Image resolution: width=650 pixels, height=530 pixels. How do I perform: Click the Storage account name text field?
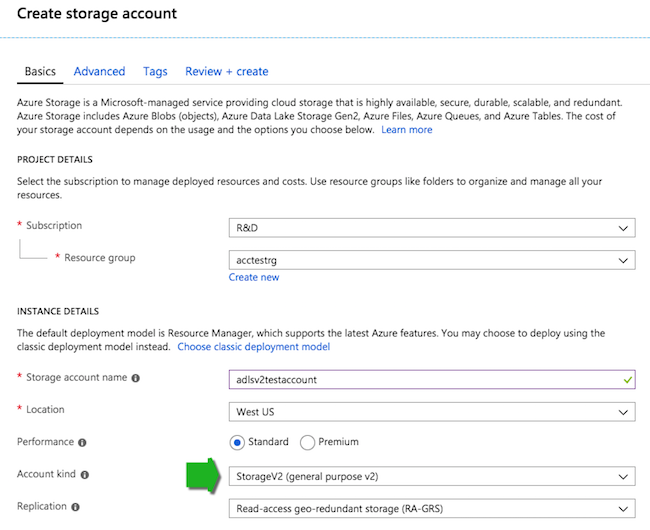pyautogui.click(x=420, y=379)
